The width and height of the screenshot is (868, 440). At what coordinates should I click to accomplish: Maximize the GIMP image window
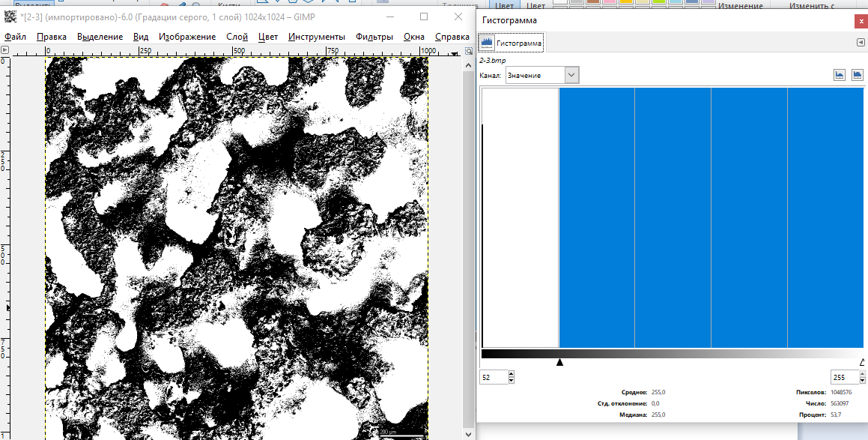pyautogui.click(x=424, y=16)
